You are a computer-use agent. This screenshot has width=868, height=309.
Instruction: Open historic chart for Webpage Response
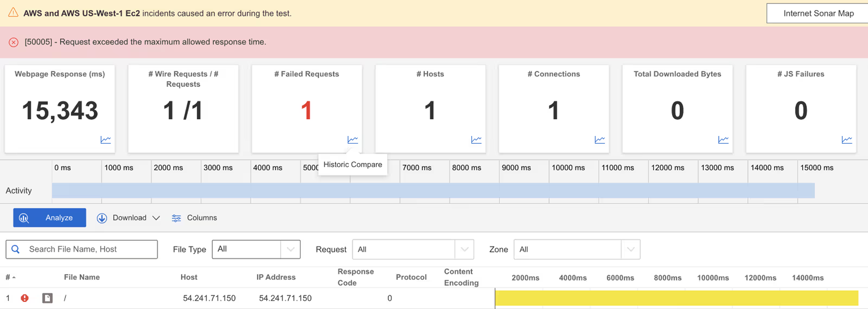tap(106, 140)
